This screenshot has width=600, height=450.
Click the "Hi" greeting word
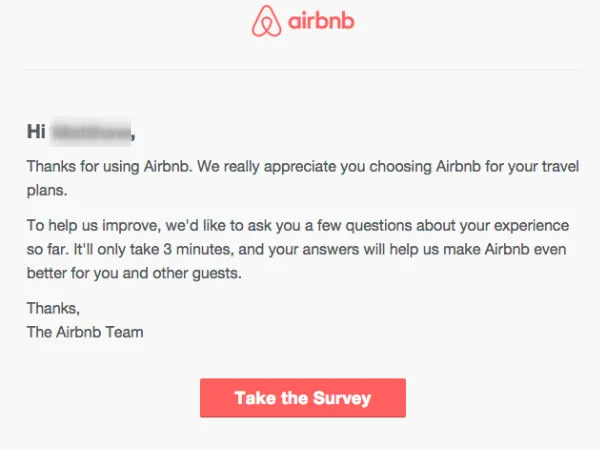click(36, 131)
